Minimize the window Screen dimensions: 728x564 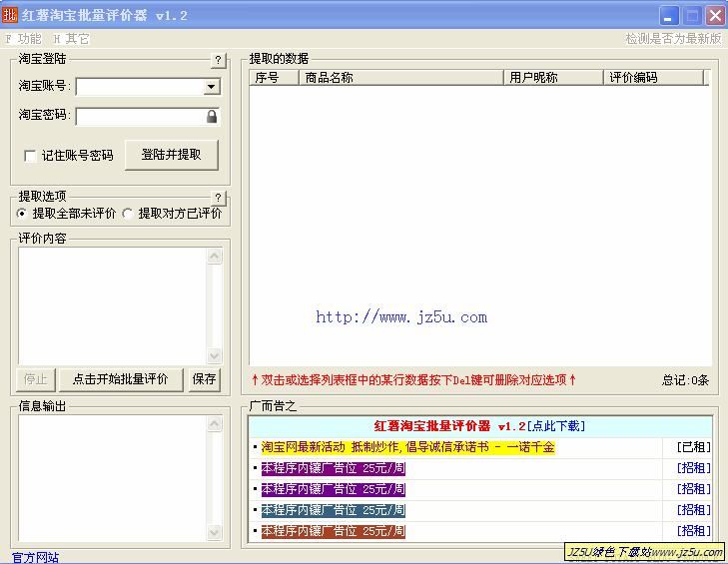coord(669,15)
